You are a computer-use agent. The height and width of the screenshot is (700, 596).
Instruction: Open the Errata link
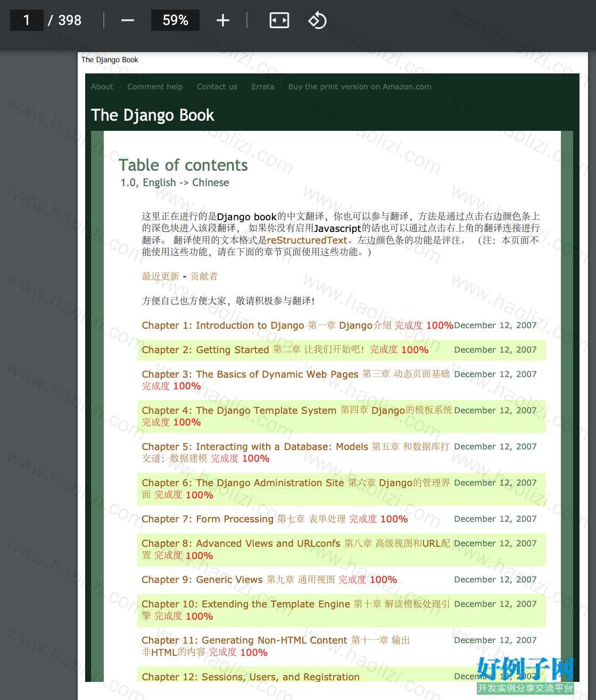[x=263, y=87]
